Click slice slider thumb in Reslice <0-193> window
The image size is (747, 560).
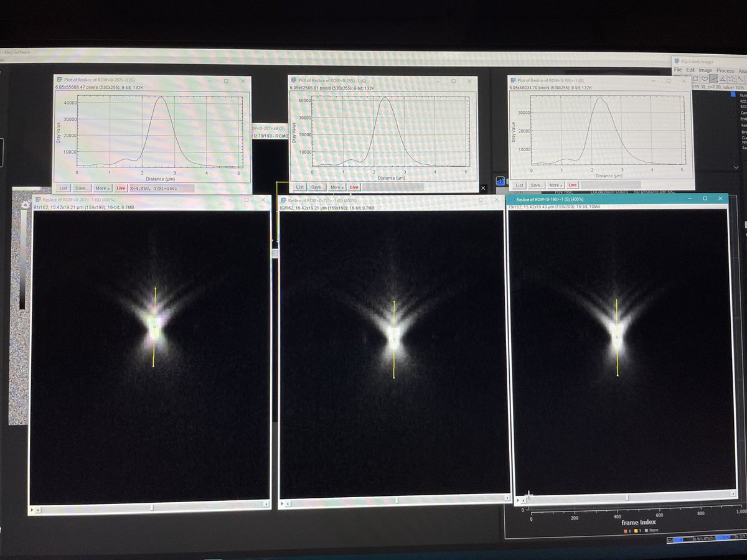point(627,497)
